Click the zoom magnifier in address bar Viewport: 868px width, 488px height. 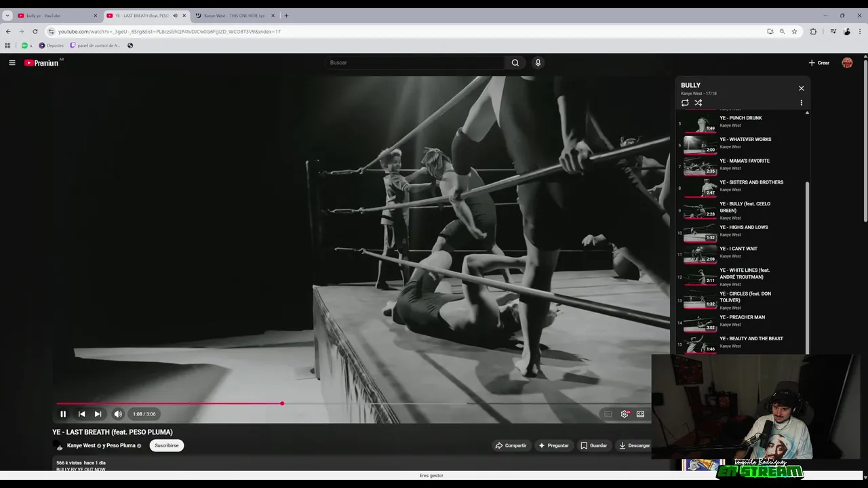(782, 31)
